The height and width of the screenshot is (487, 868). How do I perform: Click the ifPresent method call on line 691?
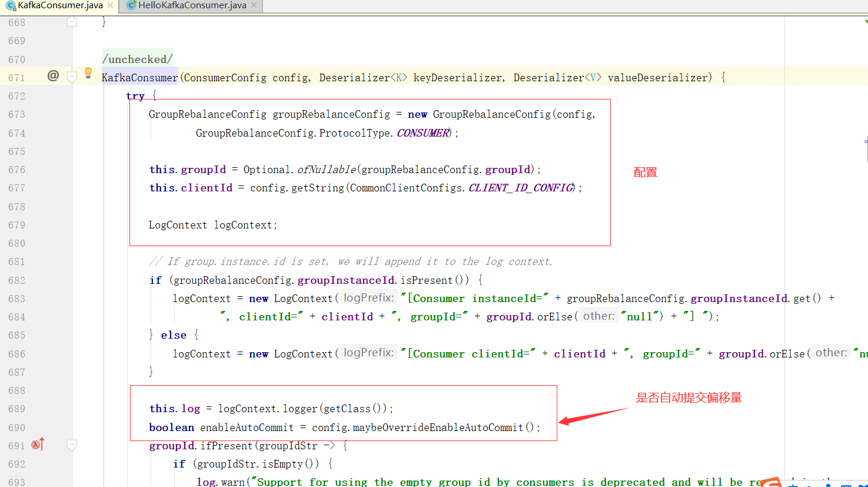tap(226, 446)
